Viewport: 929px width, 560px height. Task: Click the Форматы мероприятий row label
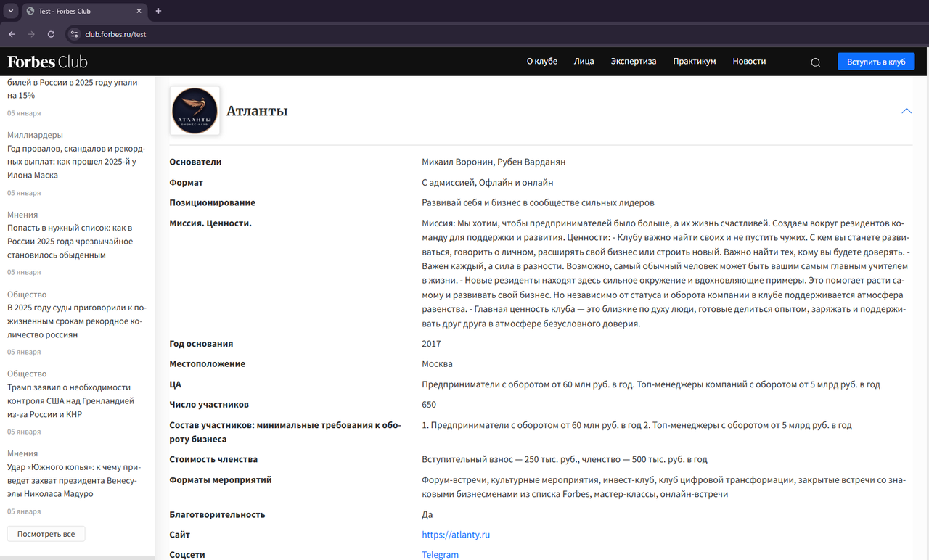tap(221, 479)
